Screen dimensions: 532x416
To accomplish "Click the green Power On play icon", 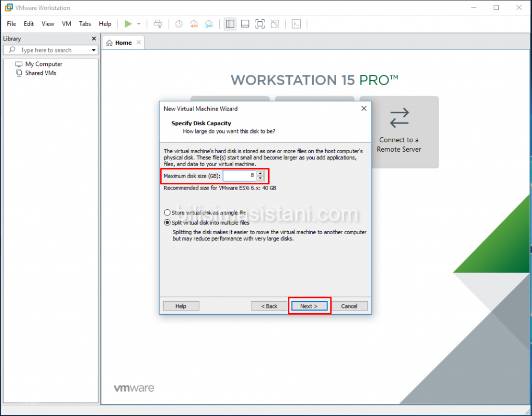I will [x=128, y=24].
